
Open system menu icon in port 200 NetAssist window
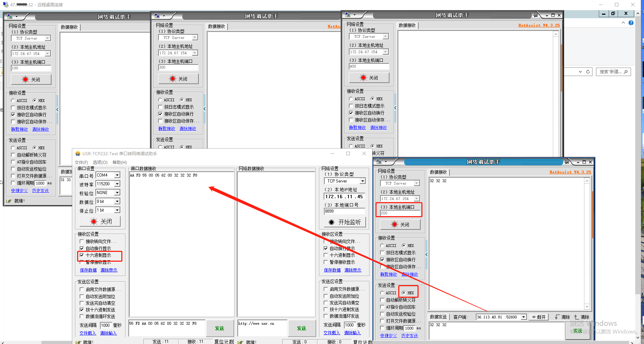(x=379, y=161)
